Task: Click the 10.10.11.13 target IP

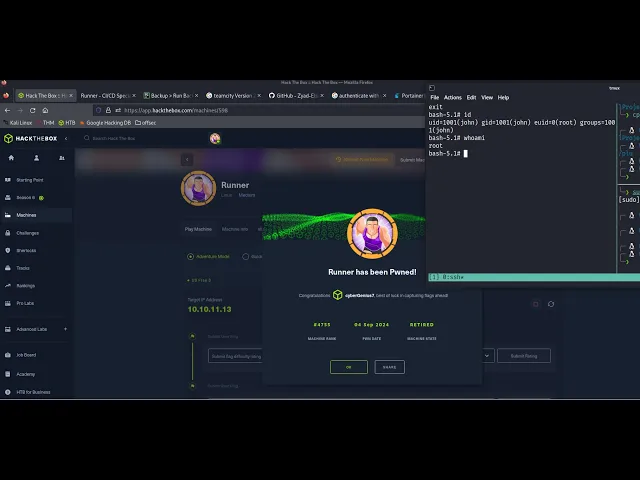Action: click(x=209, y=309)
